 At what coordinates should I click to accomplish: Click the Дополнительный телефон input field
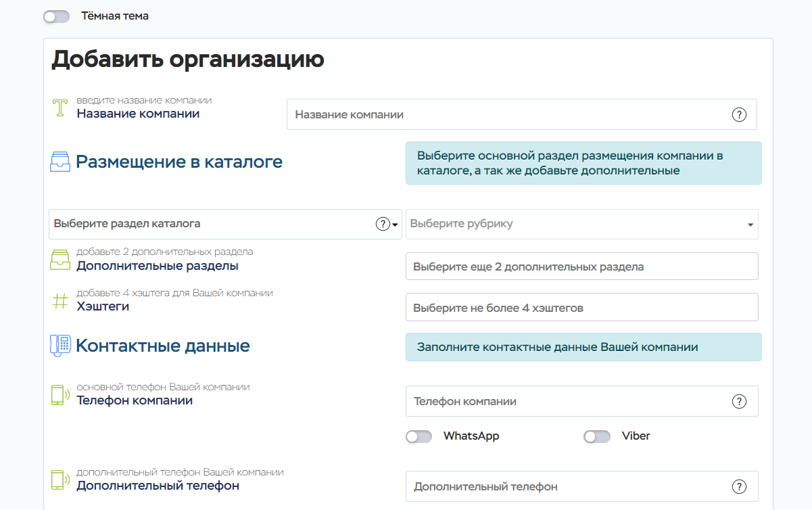click(x=568, y=487)
